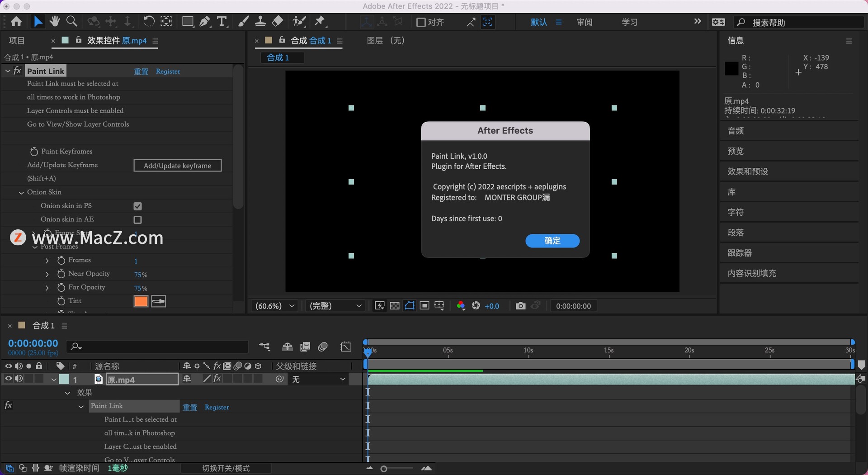This screenshot has width=868, height=475.
Task: Select the Zoom magnifier tool
Action: click(71, 21)
